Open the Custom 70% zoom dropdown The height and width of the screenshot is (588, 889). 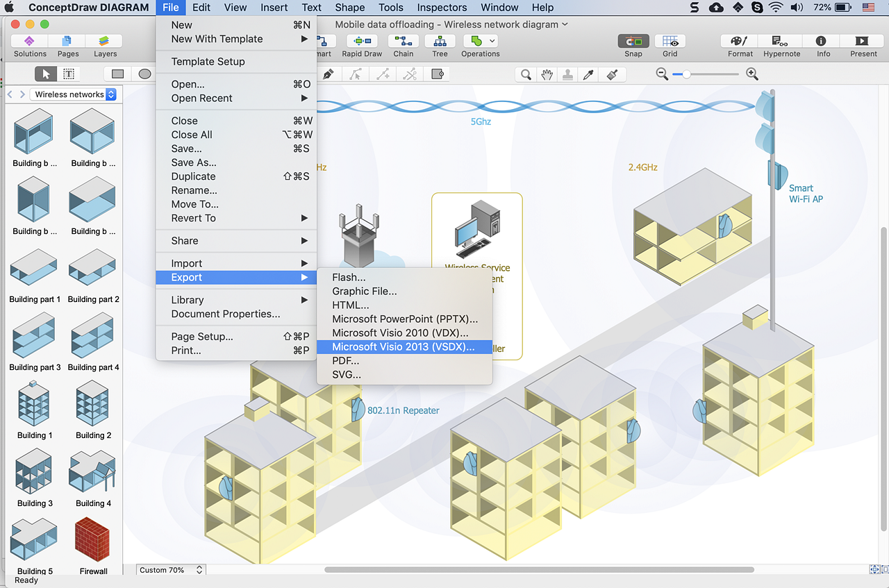pos(171,570)
